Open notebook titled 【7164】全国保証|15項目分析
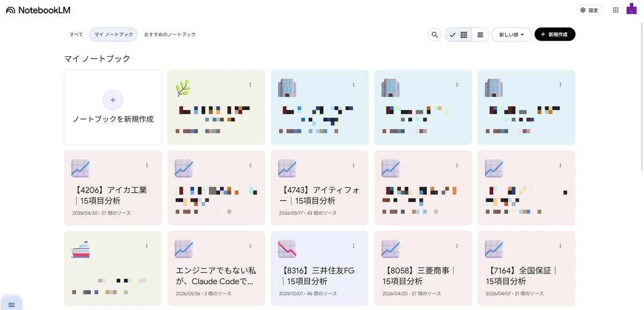644x310 pixels. (523, 276)
